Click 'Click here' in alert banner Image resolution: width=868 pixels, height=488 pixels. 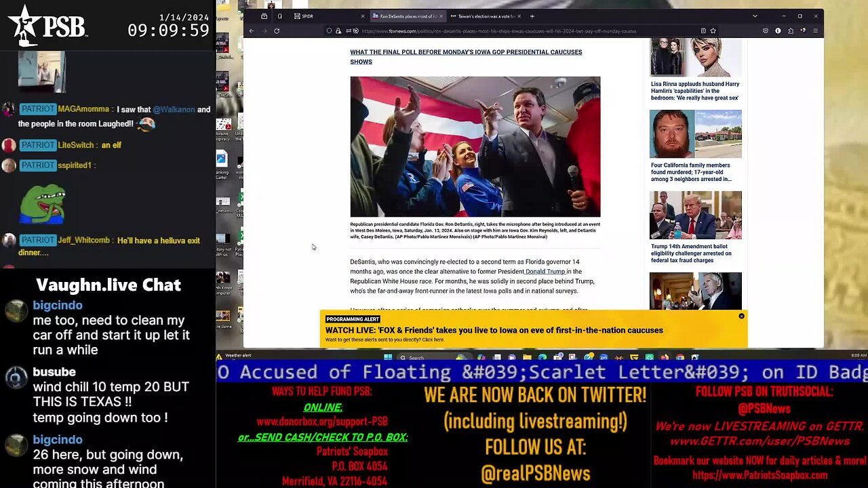point(433,340)
